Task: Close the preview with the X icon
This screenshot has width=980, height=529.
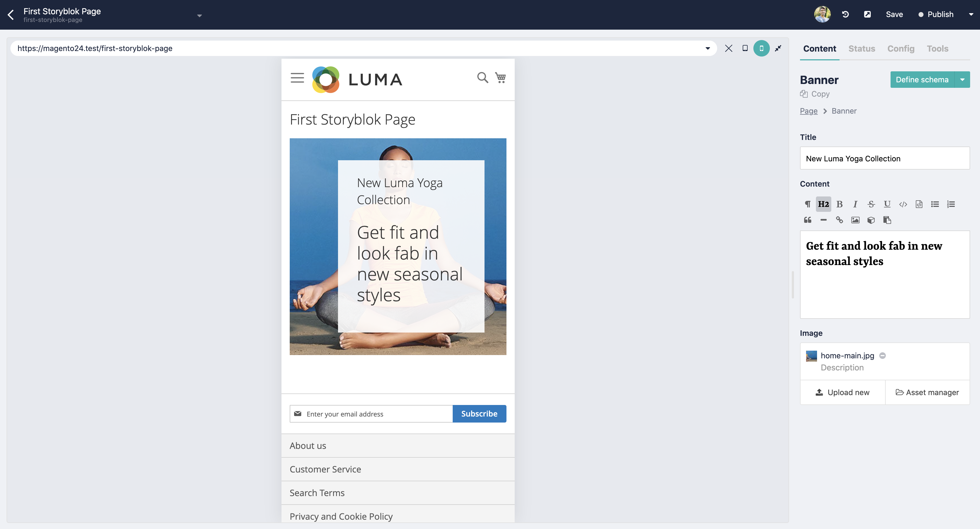Action: click(x=728, y=48)
